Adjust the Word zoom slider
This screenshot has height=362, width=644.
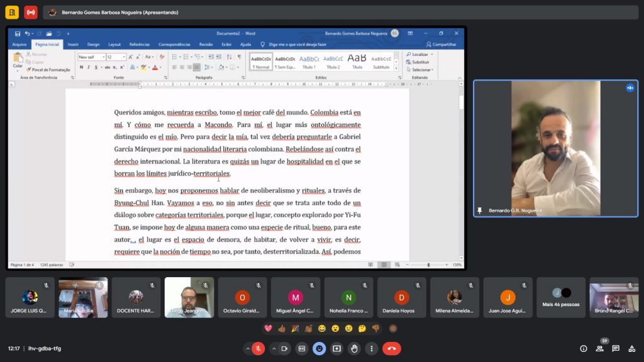click(428, 265)
